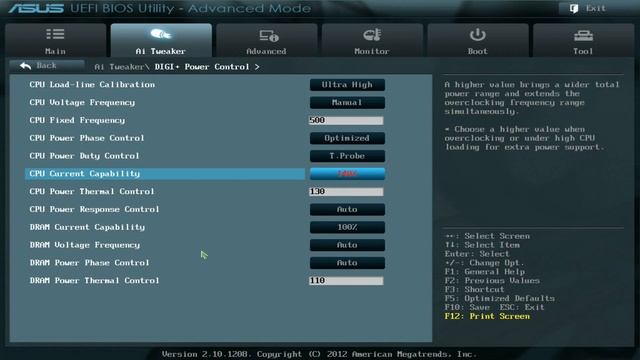Open the highlighted CPU Current Capability dropdown

[347, 174]
